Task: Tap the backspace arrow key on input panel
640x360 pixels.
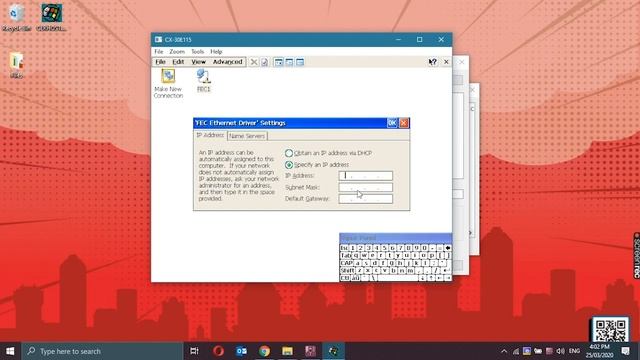Action: pos(447,248)
